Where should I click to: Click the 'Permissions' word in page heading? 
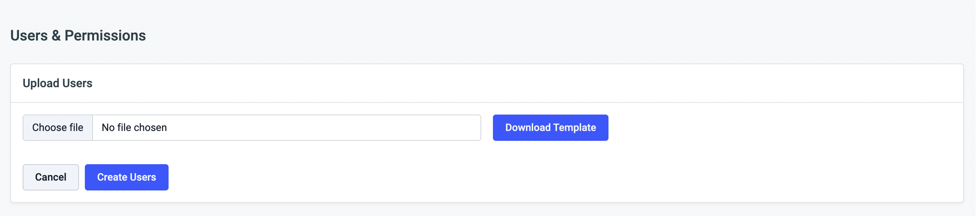pos(105,35)
